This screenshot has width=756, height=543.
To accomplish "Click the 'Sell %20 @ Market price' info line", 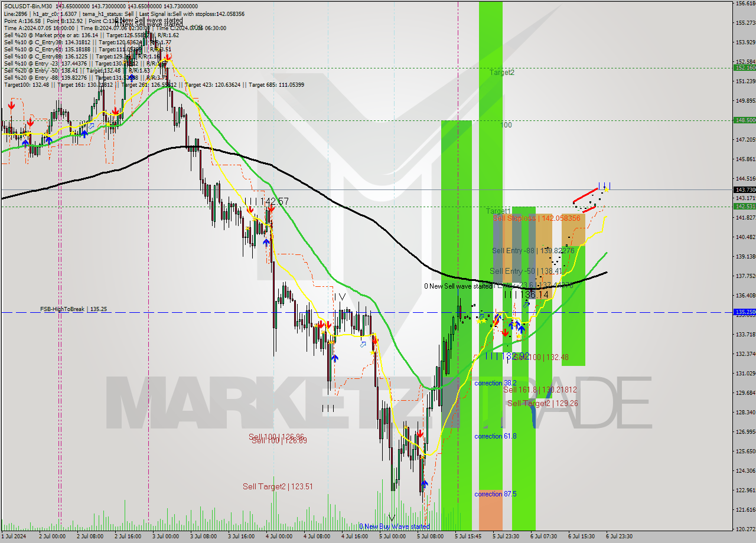I will point(91,35).
